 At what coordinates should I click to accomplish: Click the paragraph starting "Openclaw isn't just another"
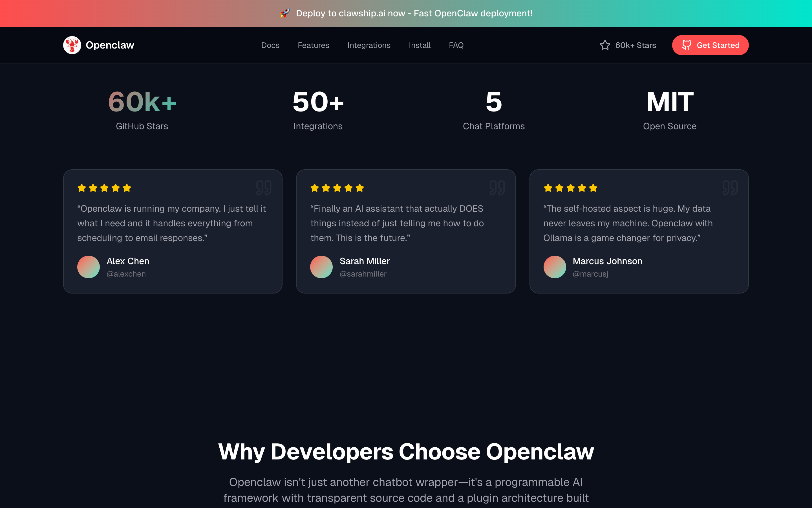pos(406,490)
